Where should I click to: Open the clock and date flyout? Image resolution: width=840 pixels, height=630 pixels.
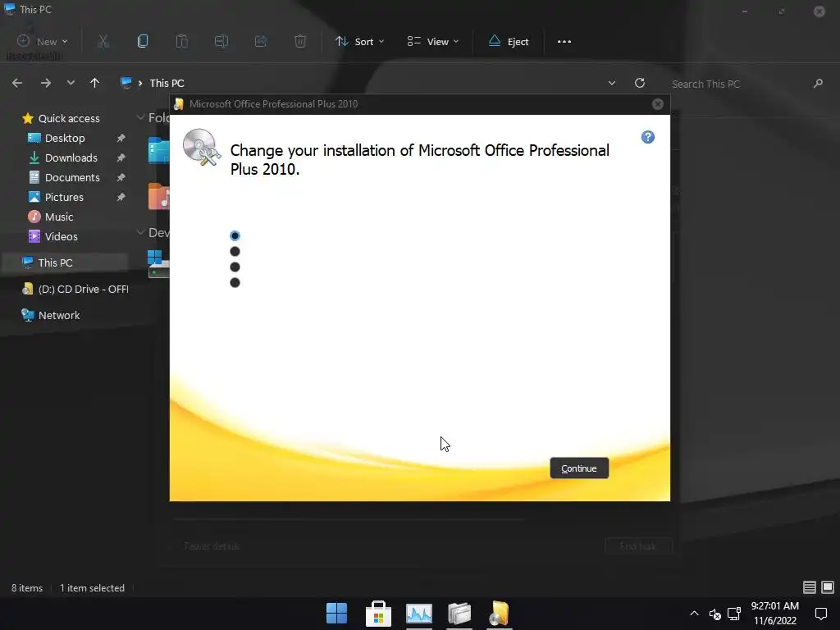tap(774, 614)
